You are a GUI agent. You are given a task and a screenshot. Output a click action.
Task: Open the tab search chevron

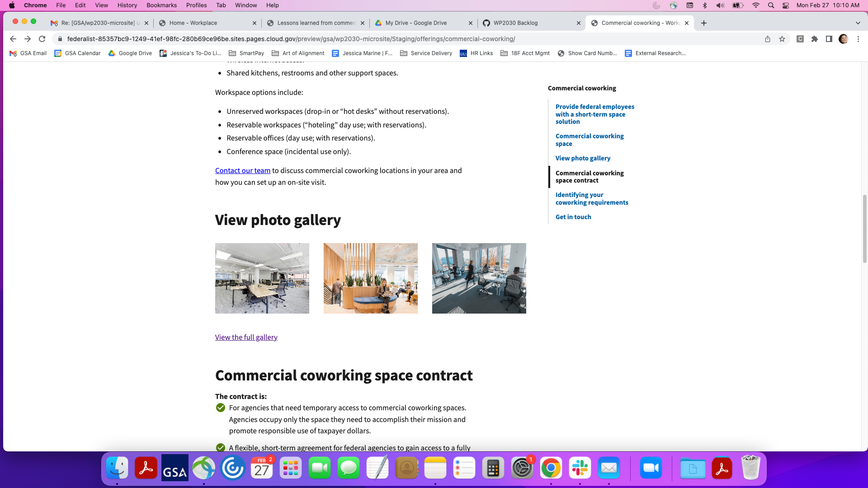coord(857,23)
